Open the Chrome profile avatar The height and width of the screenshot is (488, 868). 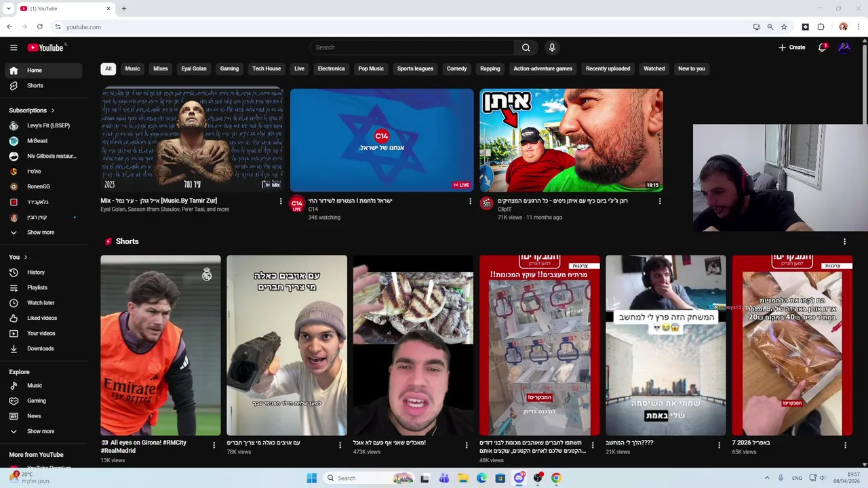click(x=843, y=27)
